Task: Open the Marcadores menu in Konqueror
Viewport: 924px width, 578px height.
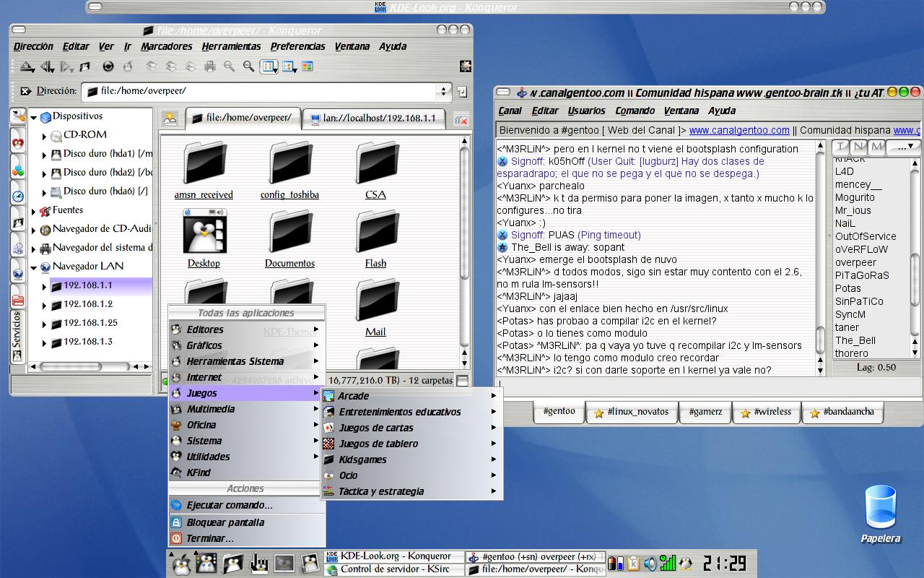Action: coord(167,46)
